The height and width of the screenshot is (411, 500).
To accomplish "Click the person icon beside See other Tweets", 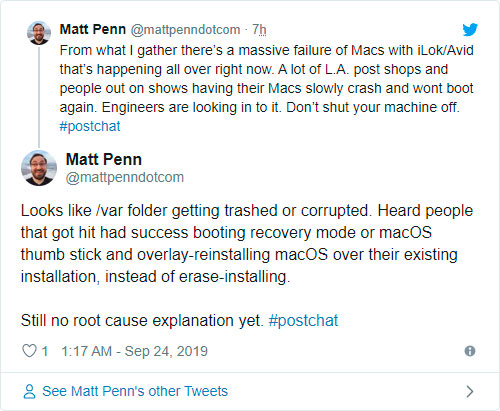I will coord(29,391).
